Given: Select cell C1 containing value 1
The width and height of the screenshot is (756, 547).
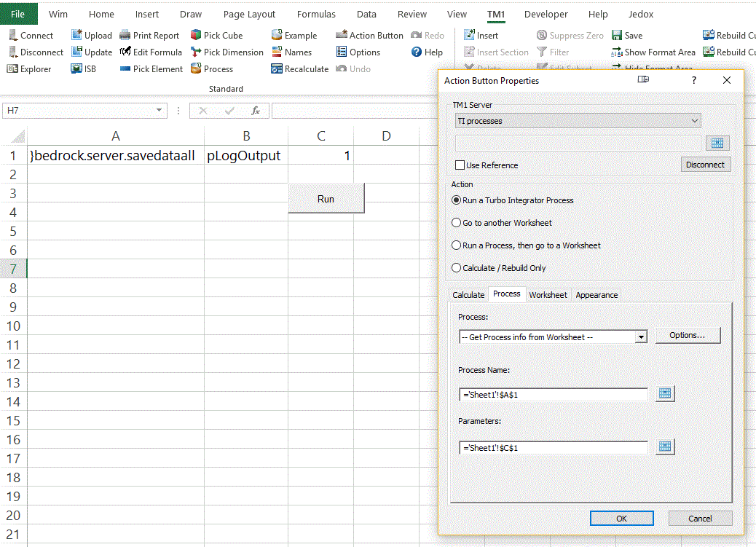Looking at the screenshot, I should click(320, 155).
